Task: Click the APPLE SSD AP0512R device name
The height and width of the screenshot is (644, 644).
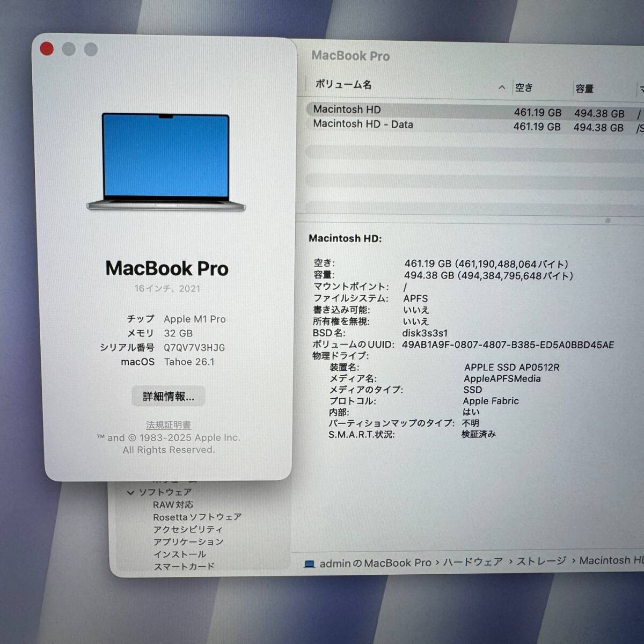Action: [x=511, y=367]
